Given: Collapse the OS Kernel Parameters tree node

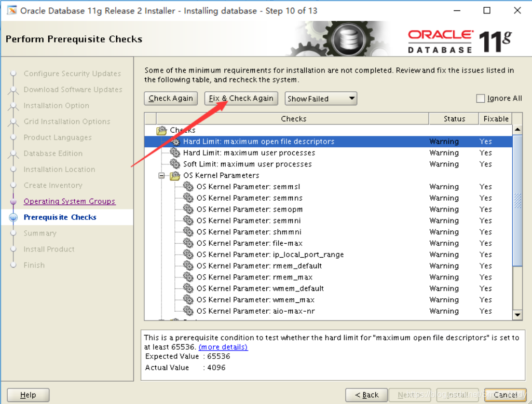Looking at the screenshot, I should (x=161, y=176).
